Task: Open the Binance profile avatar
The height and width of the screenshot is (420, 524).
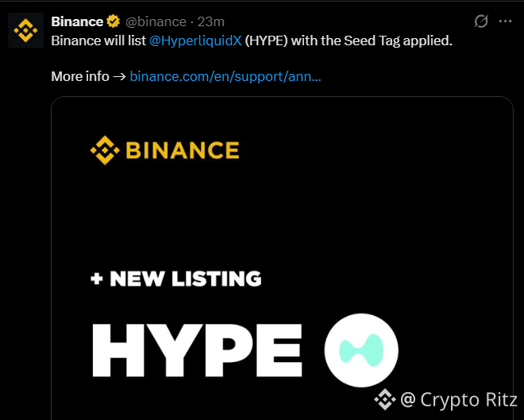Action: [25, 30]
